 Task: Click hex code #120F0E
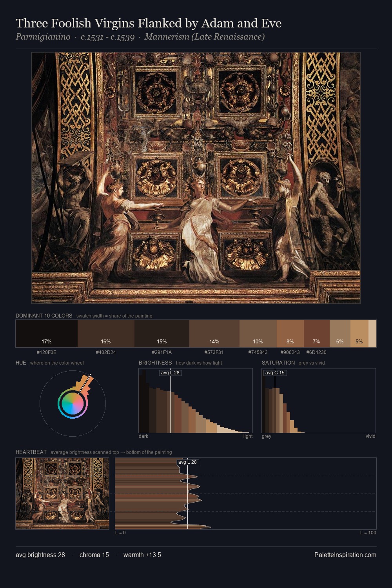(47, 352)
